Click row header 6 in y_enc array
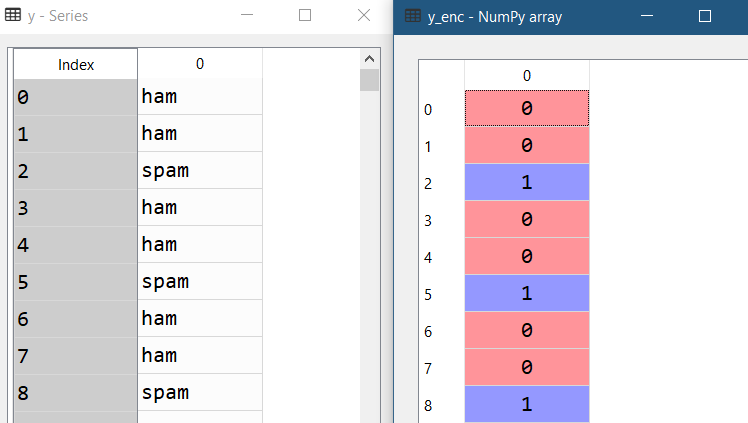Screen dimensions: 748x423 [442, 331]
